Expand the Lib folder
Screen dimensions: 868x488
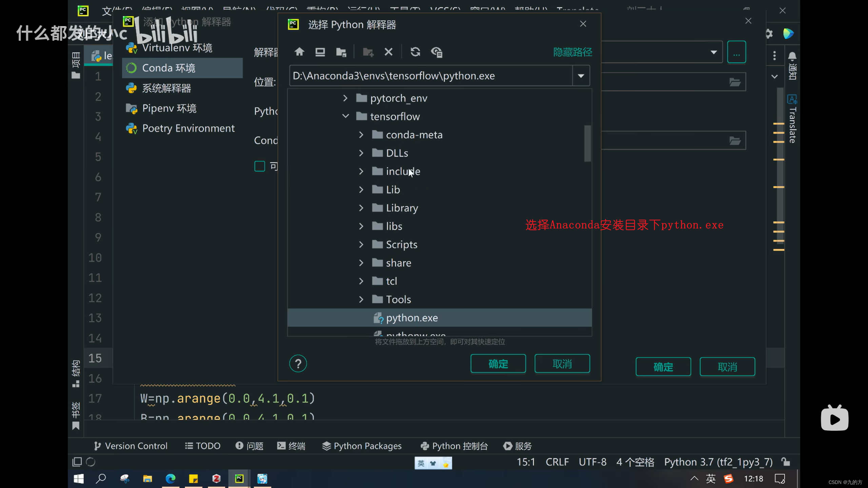pyautogui.click(x=361, y=189)
